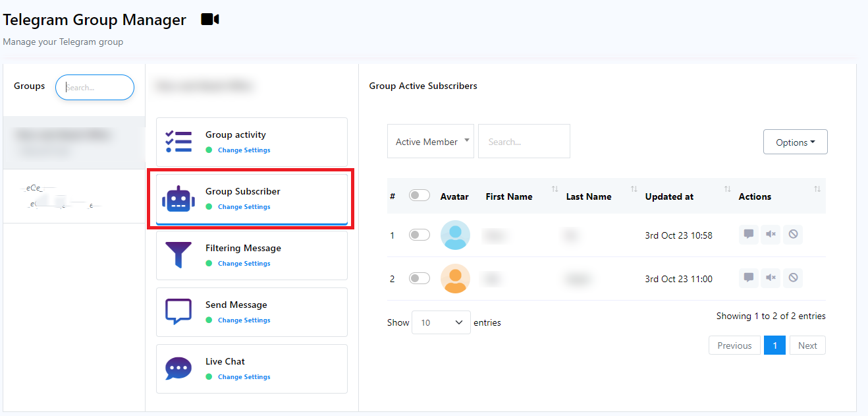Click the Next pagination button

point(807,345)
